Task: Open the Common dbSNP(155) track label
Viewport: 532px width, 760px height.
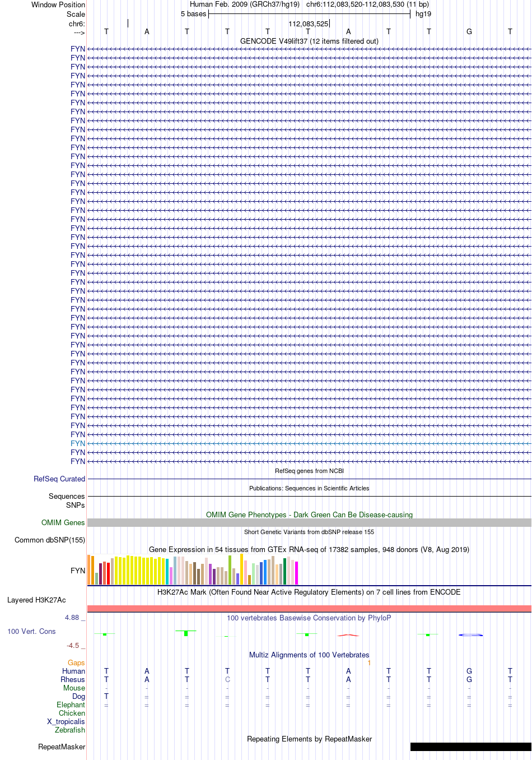Action: [x=50, y=540]
